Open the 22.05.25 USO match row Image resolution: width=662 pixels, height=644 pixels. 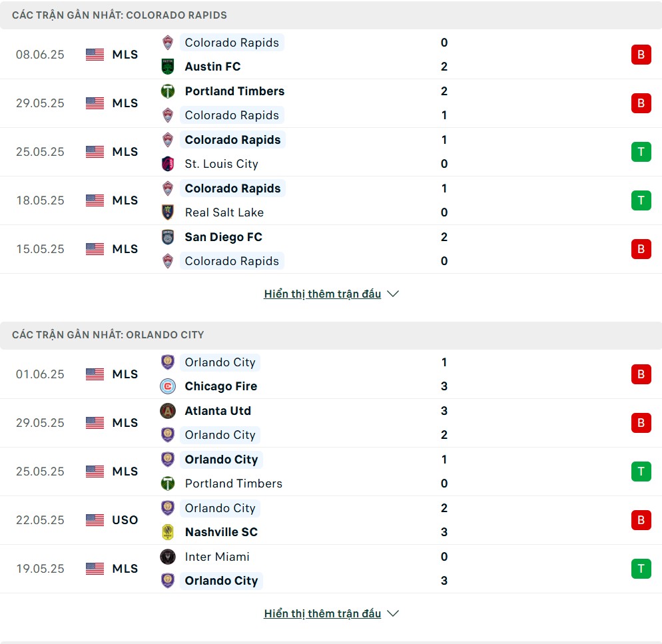coord(331,520)
